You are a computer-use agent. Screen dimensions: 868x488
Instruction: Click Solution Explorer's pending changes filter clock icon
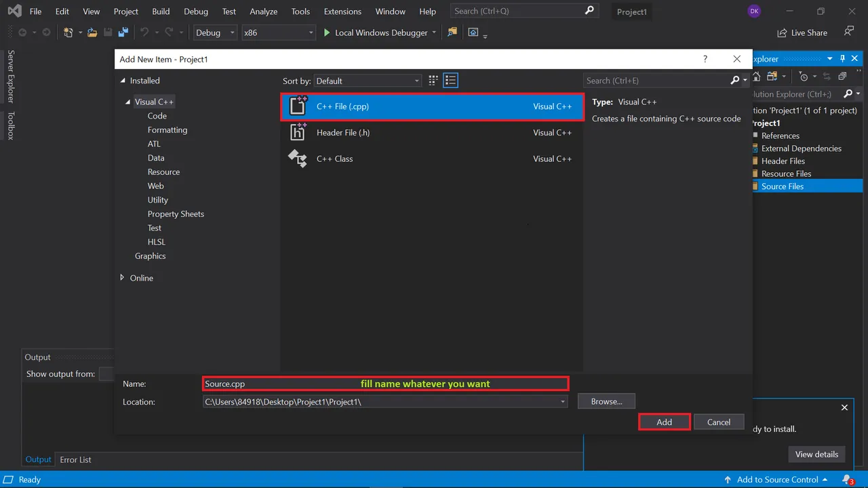tap(804, 77)
